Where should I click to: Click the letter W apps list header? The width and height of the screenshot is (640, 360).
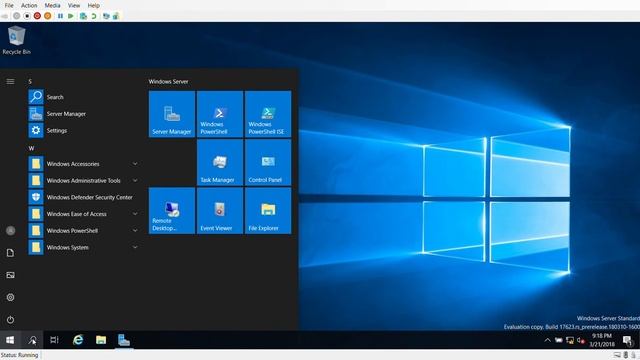point(31,148)
